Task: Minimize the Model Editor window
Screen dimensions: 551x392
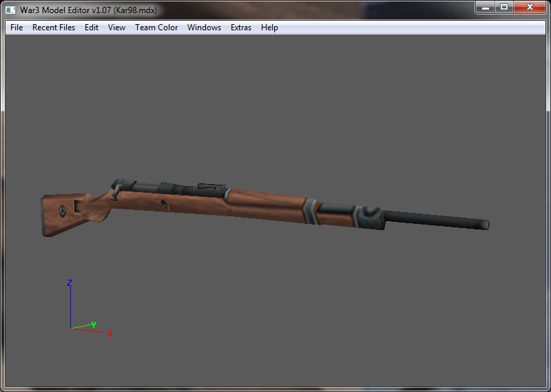Action: point(486,7)
